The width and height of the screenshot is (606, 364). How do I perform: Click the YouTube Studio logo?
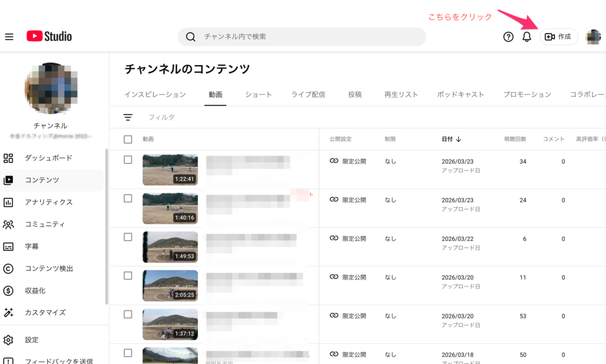(x=49, y=37)
